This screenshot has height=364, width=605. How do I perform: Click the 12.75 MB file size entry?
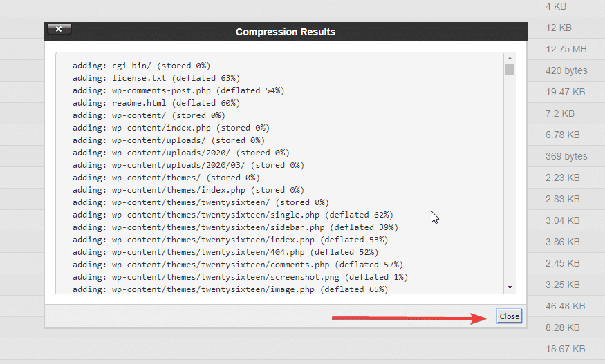(x=566, y=49)
